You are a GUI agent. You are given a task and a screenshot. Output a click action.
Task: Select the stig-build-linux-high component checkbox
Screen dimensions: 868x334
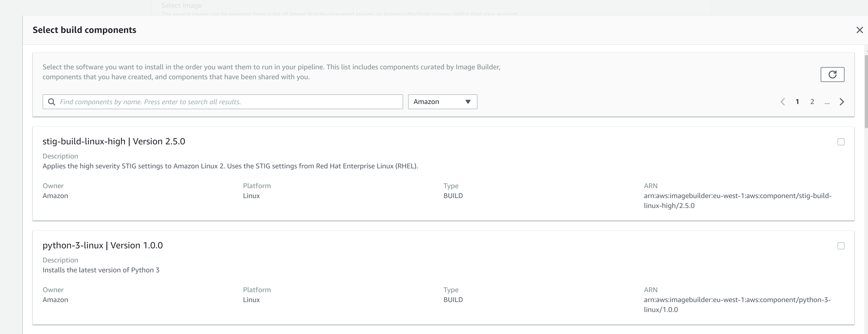(841, 142)
